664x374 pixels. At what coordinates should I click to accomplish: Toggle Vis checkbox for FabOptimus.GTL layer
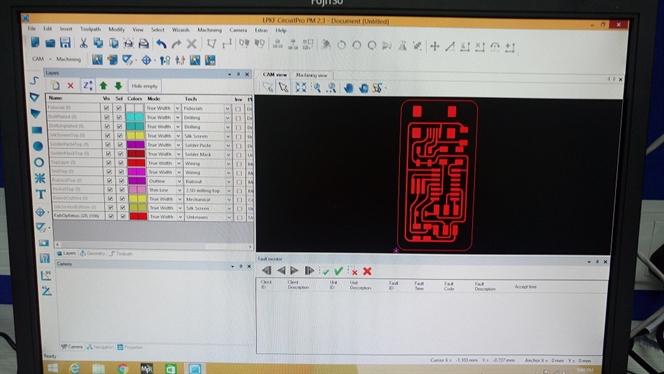tap(111, 216)
